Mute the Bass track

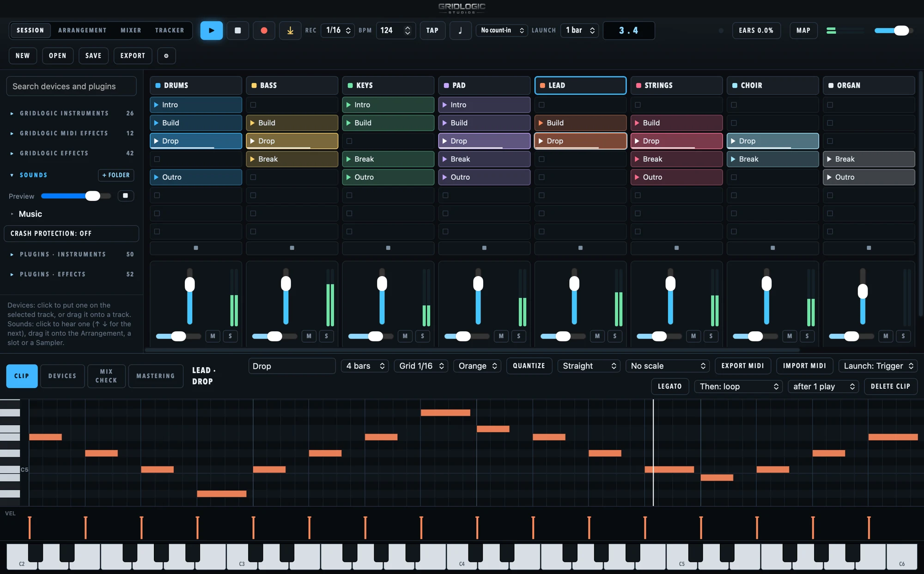point(309,336)
